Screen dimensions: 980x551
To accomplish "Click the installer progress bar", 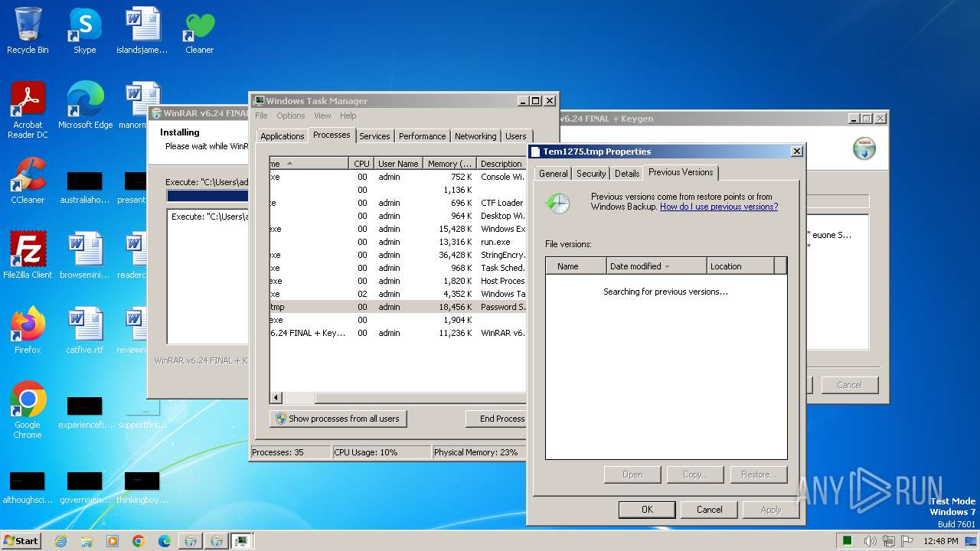I will click(207, 196).
